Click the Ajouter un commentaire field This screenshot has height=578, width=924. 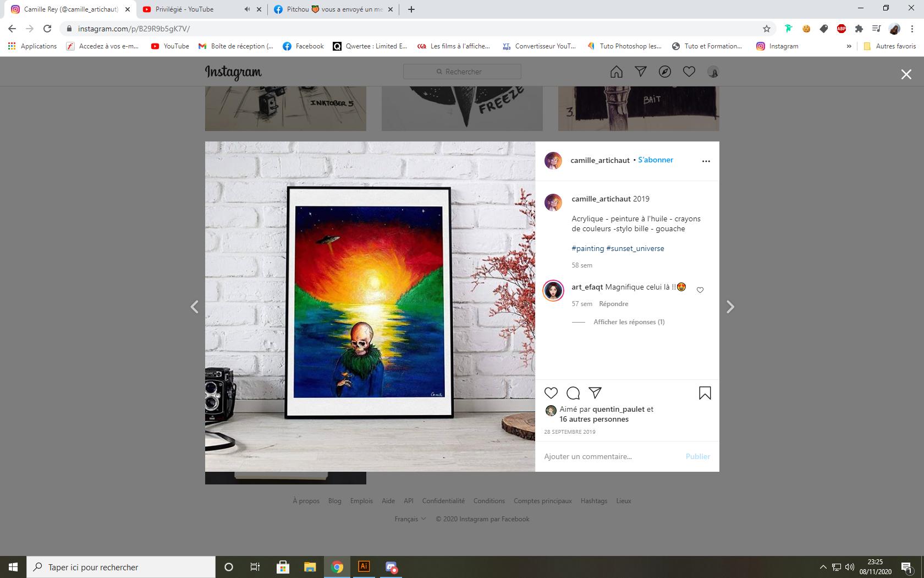tap(610, 456)
